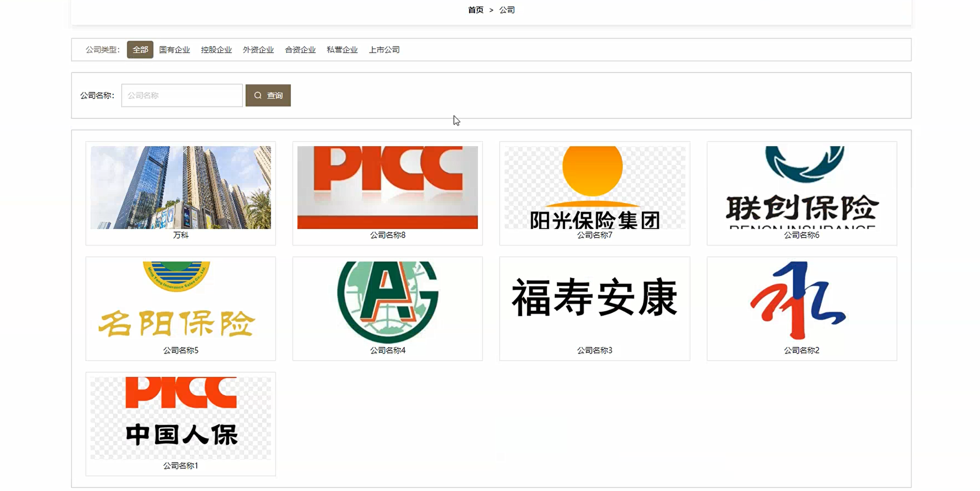This screenshot has height=491, width=980.
Task: Click the 万科 company name label
Action: click(181, 235)
